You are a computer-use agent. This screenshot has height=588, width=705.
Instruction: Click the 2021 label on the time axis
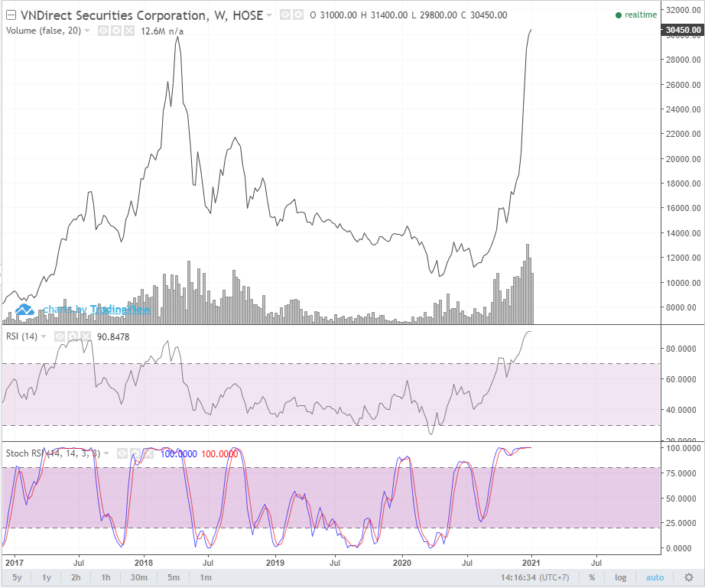coord(531,562)
